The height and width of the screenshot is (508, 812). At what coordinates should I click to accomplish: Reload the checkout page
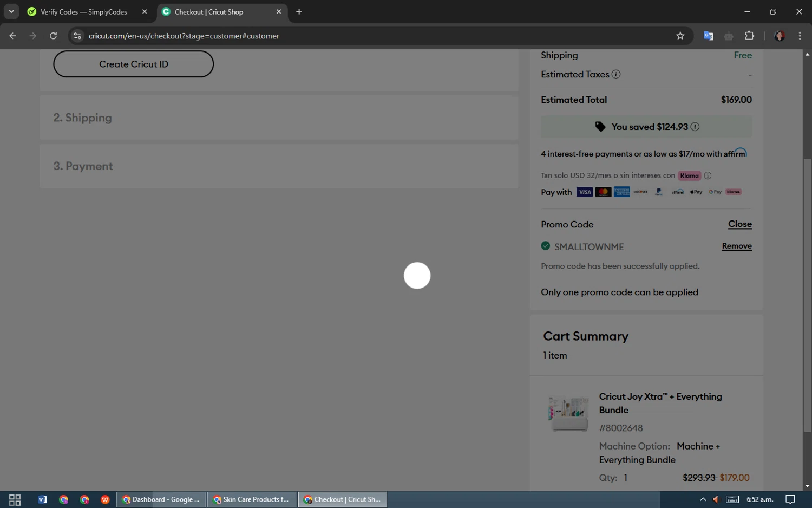click(x=53, y=36)
